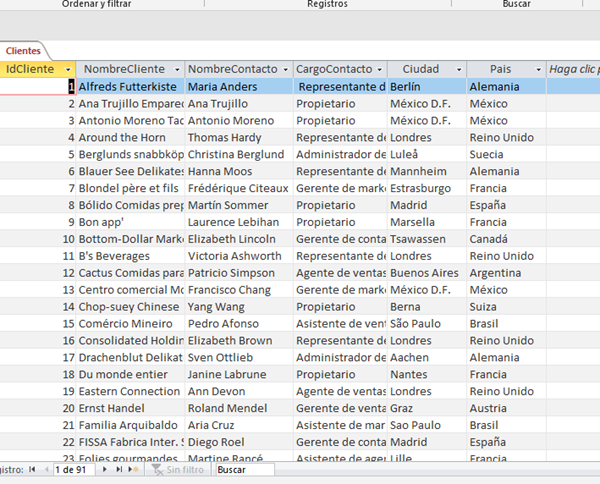The width and height of the screenshot is (600, 484).
Task: Click the Thomas Hardy cell
Action: pyautogui.click(x=239, y=137)
